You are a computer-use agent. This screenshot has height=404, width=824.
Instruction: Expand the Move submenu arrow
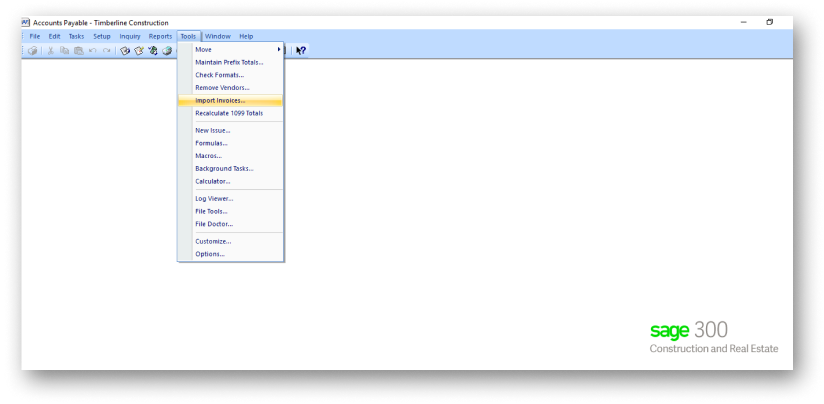coord(279,49)
